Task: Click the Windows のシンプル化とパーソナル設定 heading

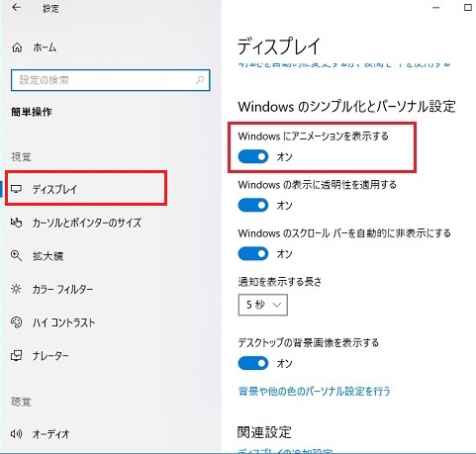Action: click(346, 107)
